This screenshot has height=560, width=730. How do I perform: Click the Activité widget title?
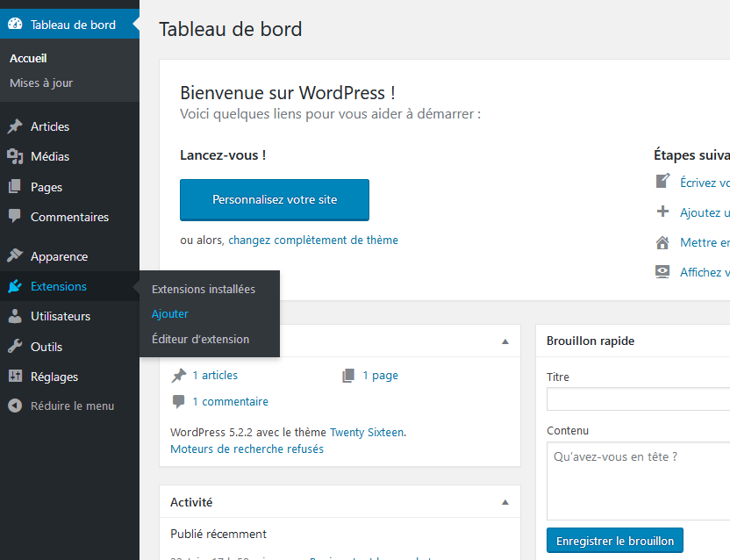click(x=191, y=502)
